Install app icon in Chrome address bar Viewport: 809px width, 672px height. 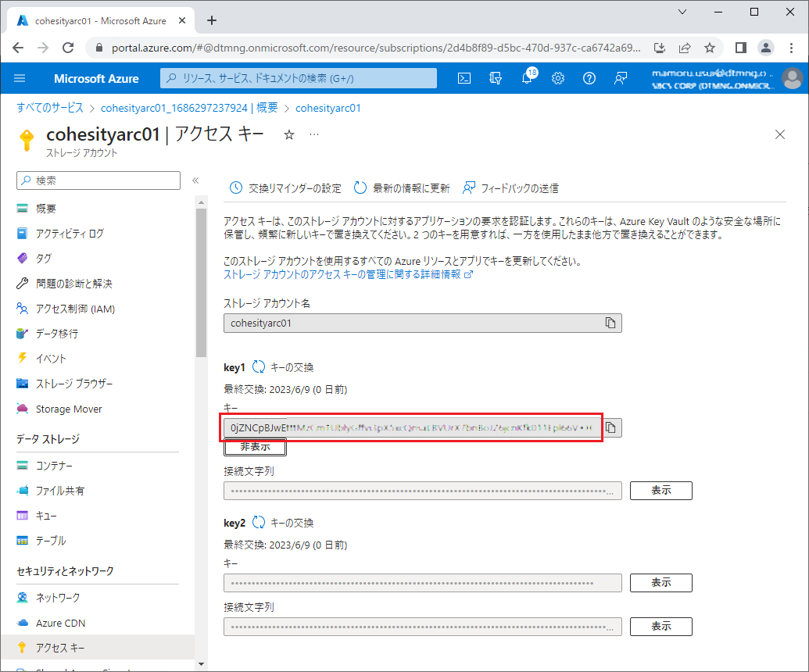[660, 48]
